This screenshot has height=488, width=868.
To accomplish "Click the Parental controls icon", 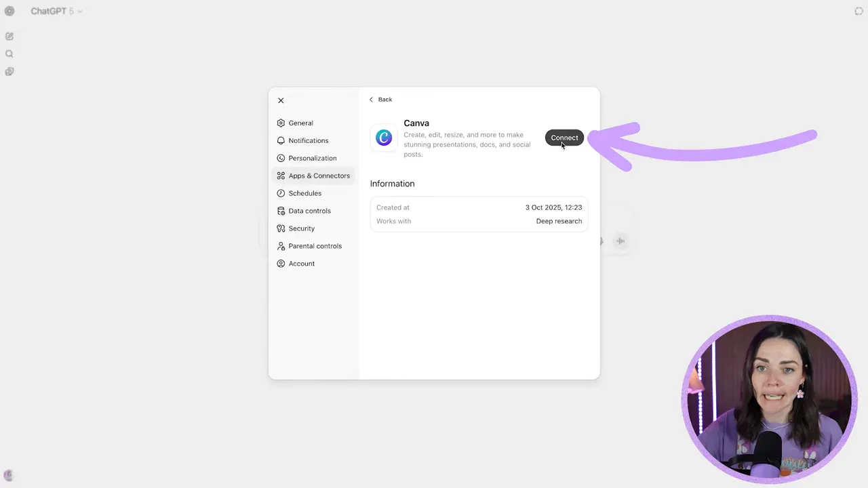I will click(x=281, y=246).
